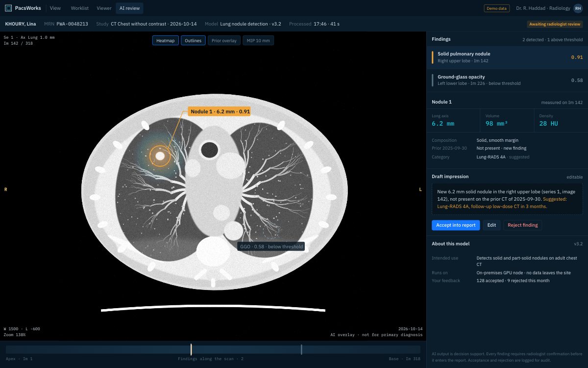Switch to the Viewer tab
The width and height of the screenshot is (588, 368).
click(104, 8)
